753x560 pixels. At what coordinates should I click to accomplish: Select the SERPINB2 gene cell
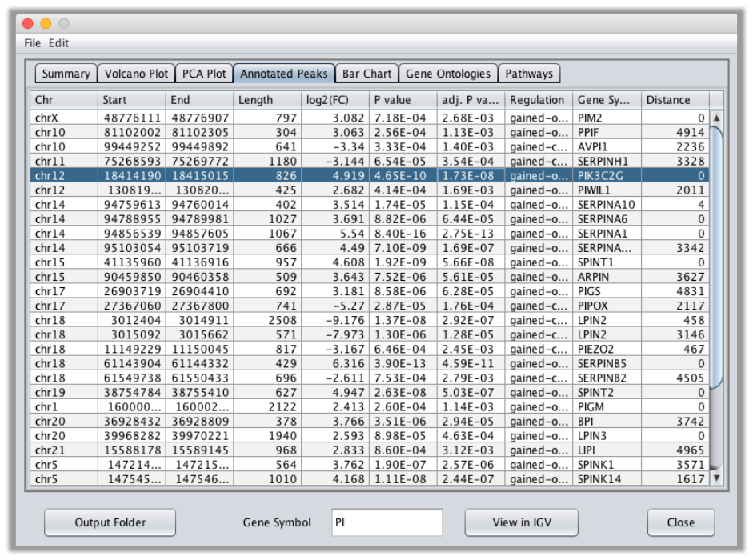pyautogui.click(x=607, y=378)
